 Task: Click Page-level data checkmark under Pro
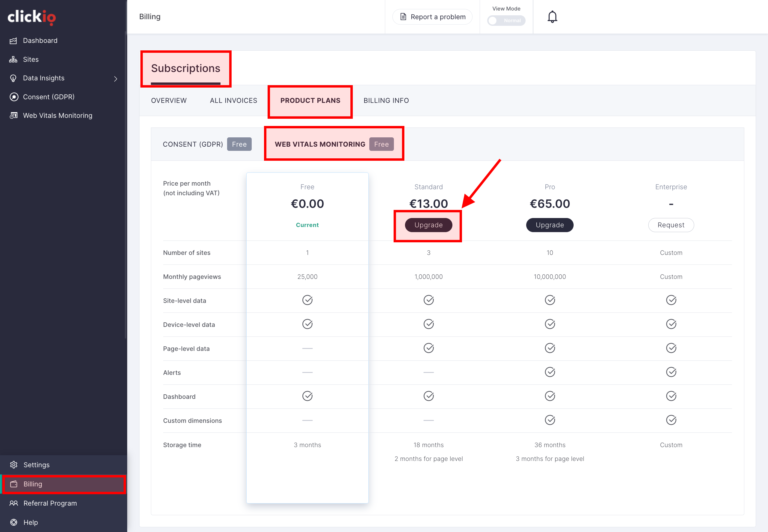pyautogui.click(x=550, y=348)
